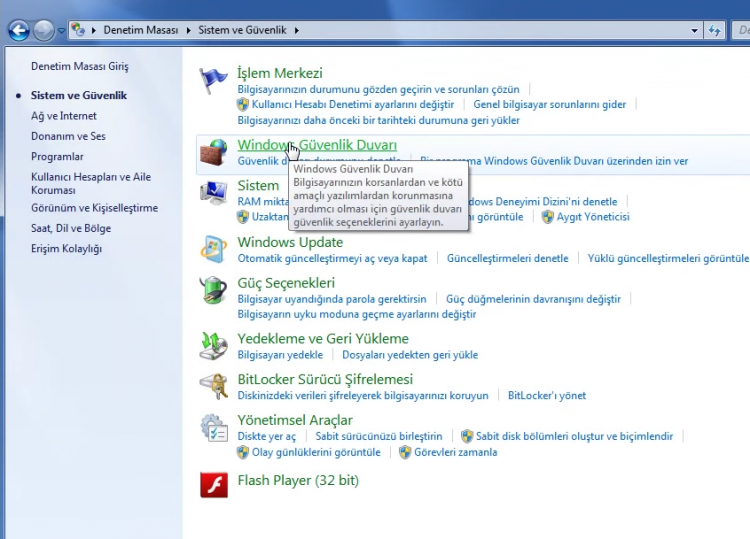Click the address bar refresh button

pos(715,31)
